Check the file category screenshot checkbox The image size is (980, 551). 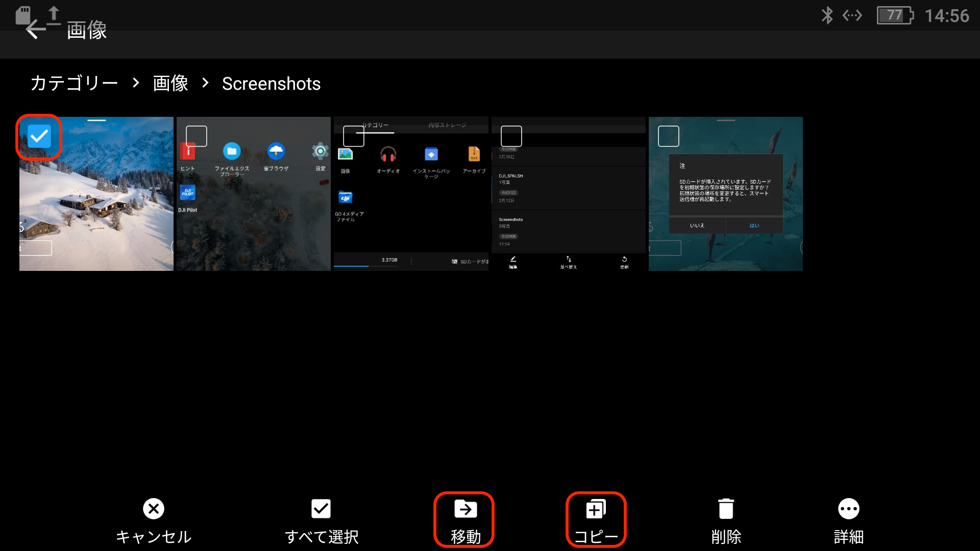[x=354, y=136]
